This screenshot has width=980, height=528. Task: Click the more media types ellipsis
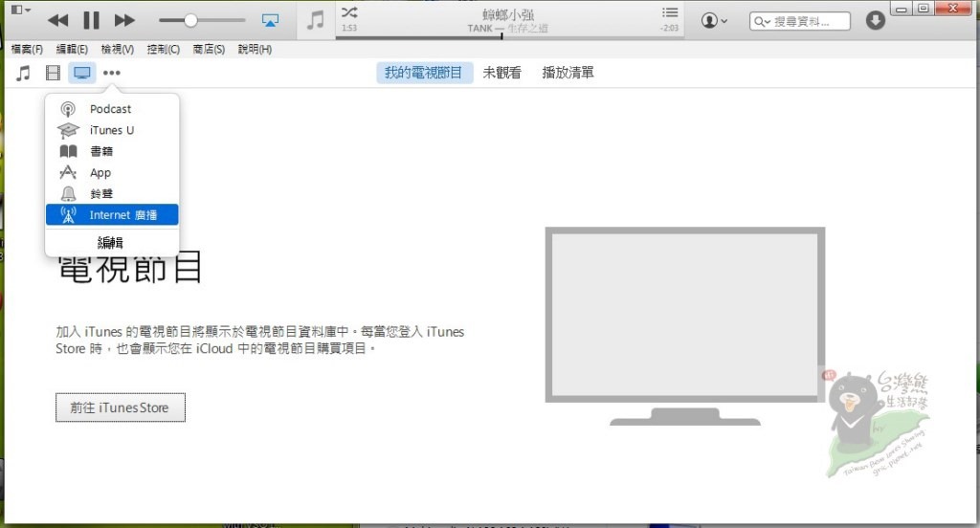coord(112,73)
